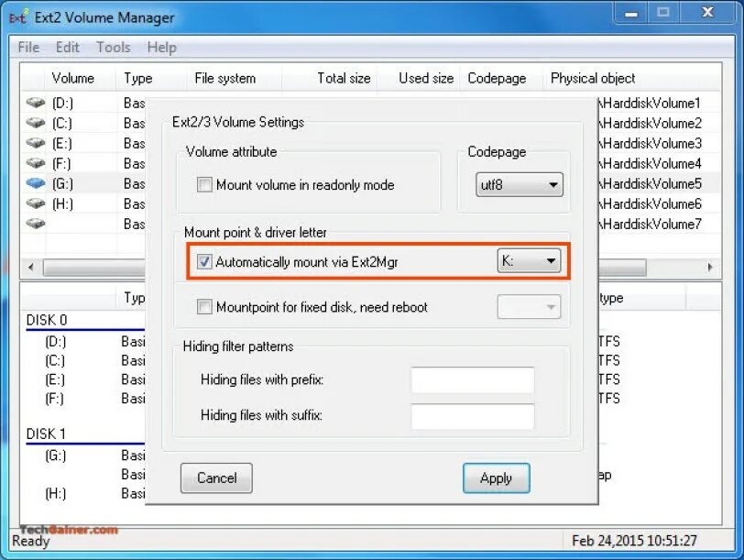This screenshot has width=744, height=560.
Task: Uncheck Automatically mount via Ext2Mgr
Action: click(203, 261)
